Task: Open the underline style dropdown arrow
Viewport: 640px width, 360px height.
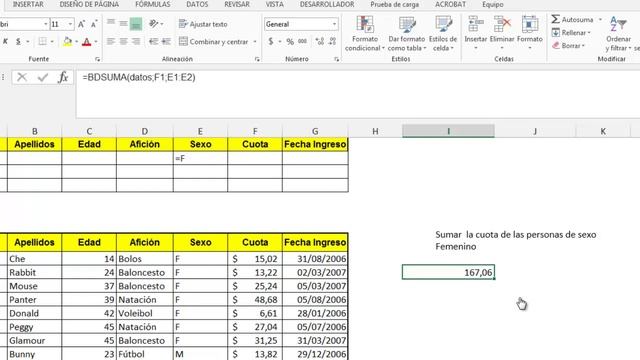Action: click(x=28, y=42)
